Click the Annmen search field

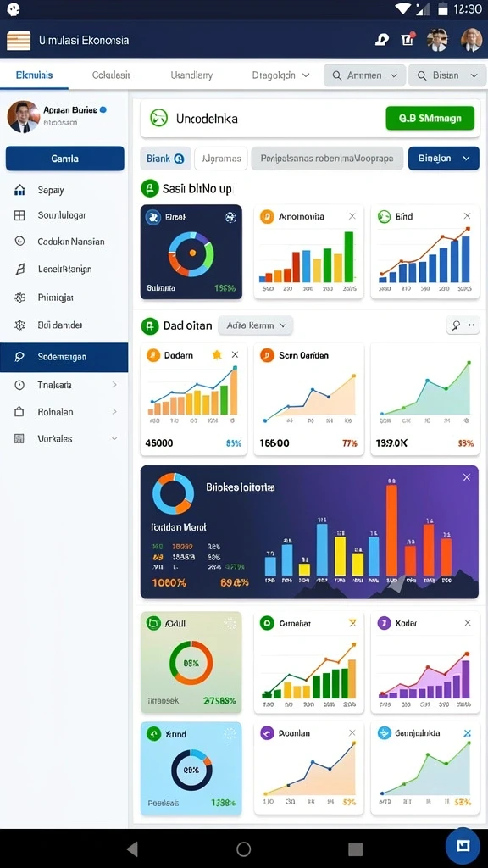point(364,75)
